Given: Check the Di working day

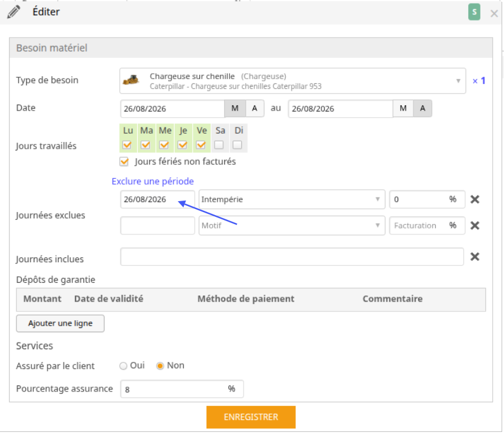Looking at the screenshot, I should pos(237,145).
